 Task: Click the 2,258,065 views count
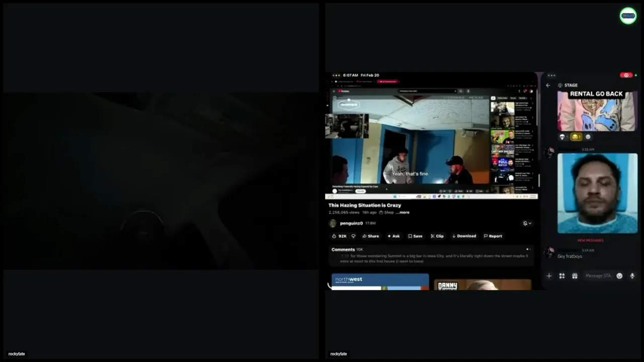click(x=344, y=212)
